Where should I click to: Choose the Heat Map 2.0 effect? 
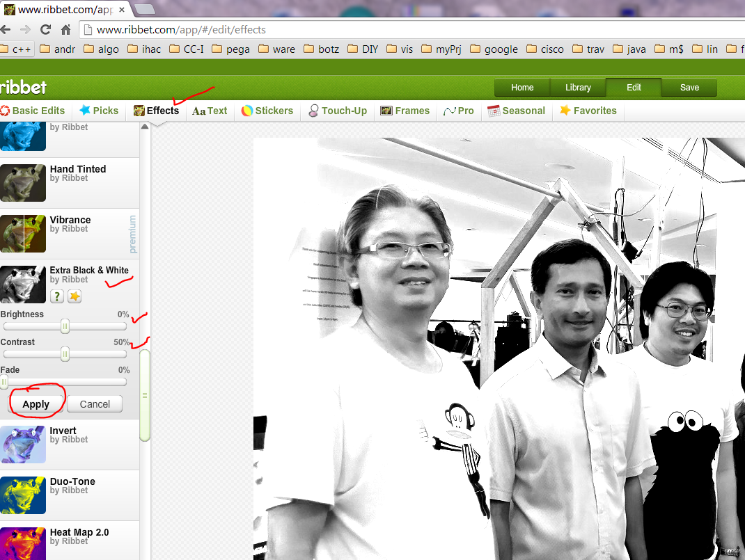70,541
